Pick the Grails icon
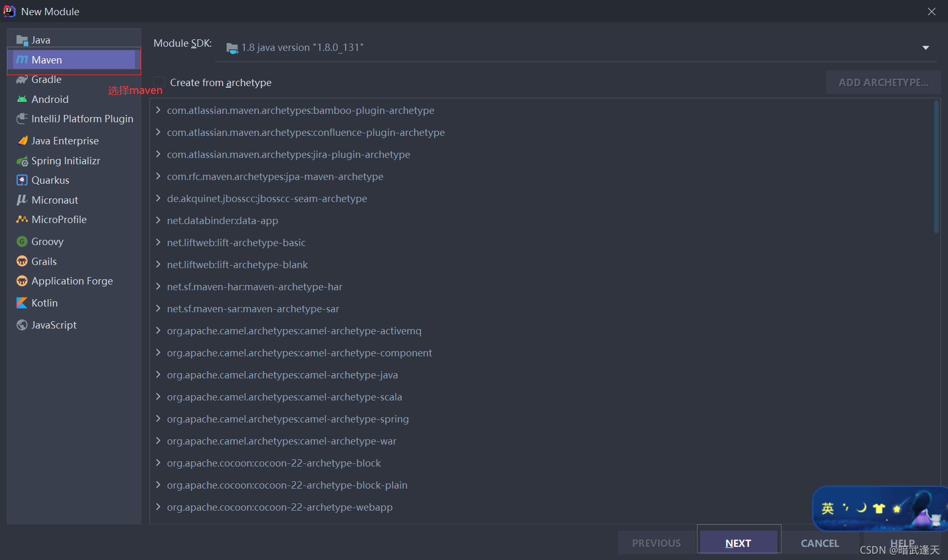The height and width of the screenshot is (560, 948). click(22, 261)
